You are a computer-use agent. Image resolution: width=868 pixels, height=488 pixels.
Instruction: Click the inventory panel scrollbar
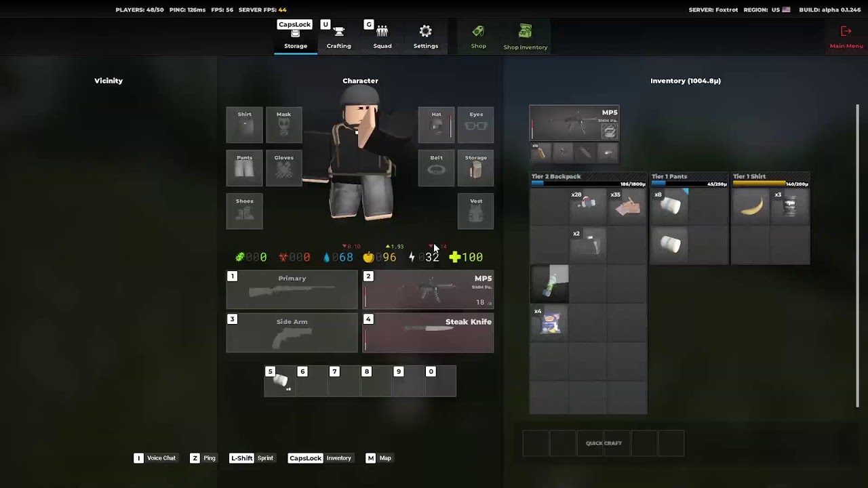tap(858, 256)
